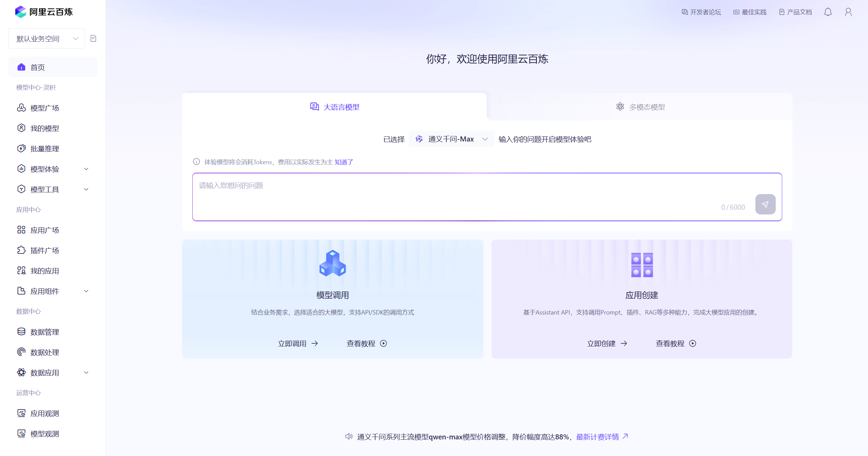Click the 应用观测 sidebar icon
The height and width of the screenshot is (456, 868).
tap(21, 413)
